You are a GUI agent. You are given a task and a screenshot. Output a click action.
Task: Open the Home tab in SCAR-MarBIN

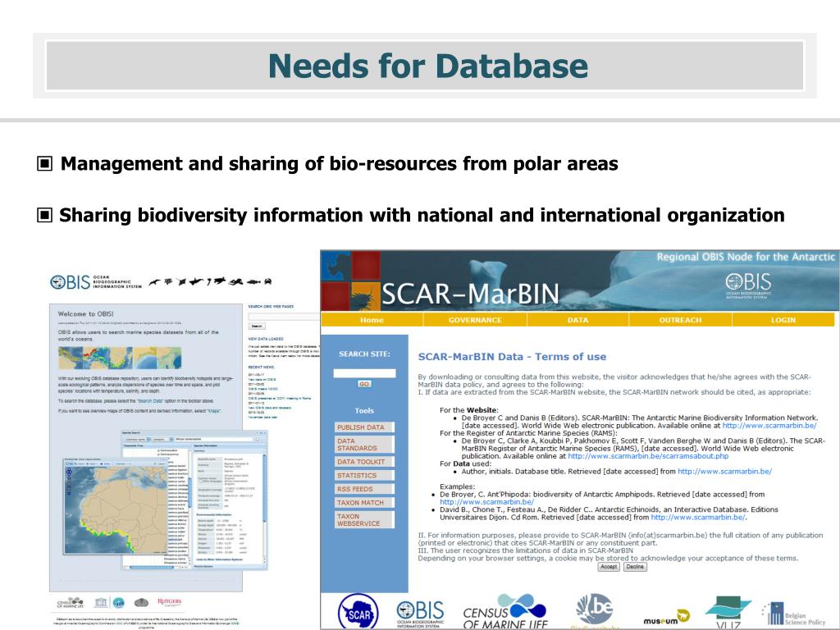pyautogui.click(x=372, y=320)
